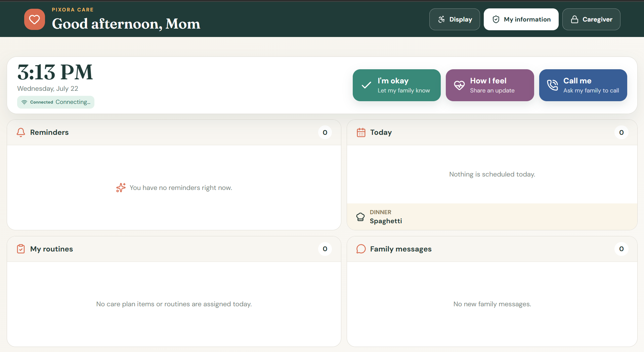Click the My routines clipboard icon
The width and height of the screenshot is (644, 352).
click(21, 249)
